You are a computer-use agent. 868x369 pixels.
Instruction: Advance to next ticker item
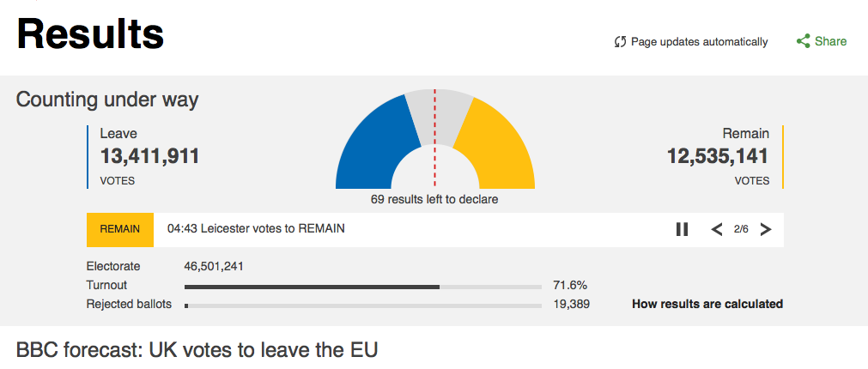[x=766, y=229]
